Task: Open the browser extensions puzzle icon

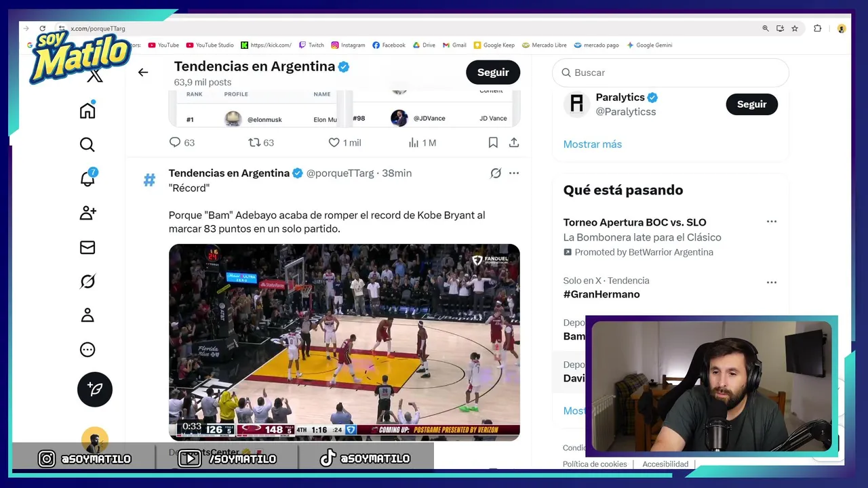Action: click(x=817, y=28)
